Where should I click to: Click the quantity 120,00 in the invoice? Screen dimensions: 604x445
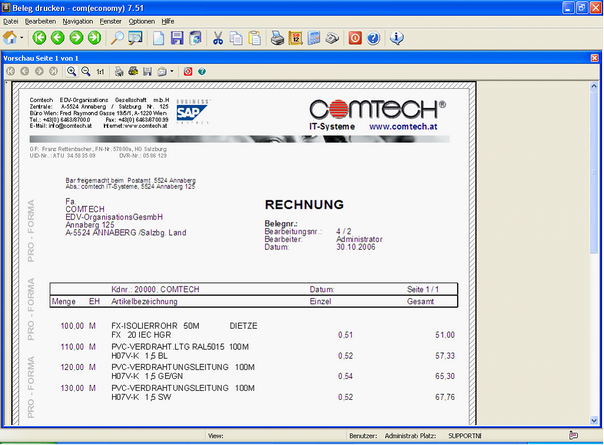[x=72, y=367]
